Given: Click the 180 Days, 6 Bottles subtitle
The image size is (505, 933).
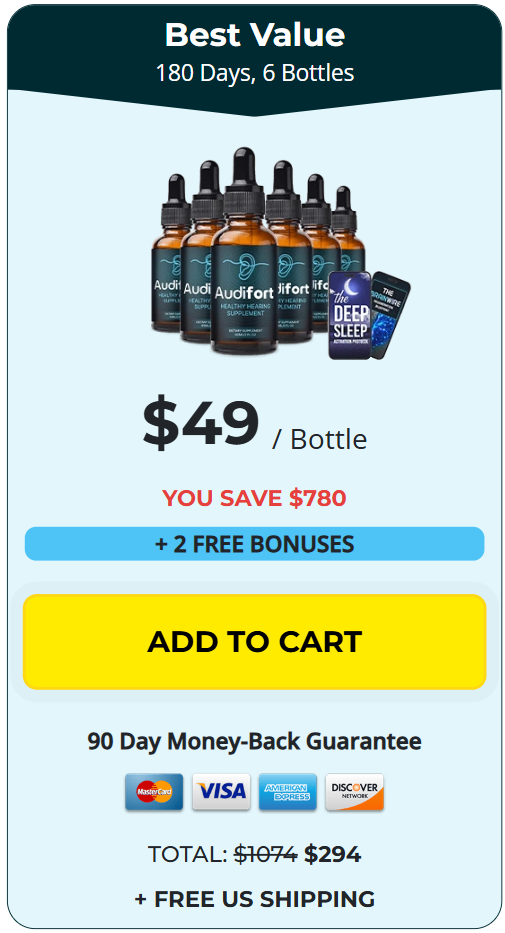Looking at the screenshot, I should tap(255, 73).
